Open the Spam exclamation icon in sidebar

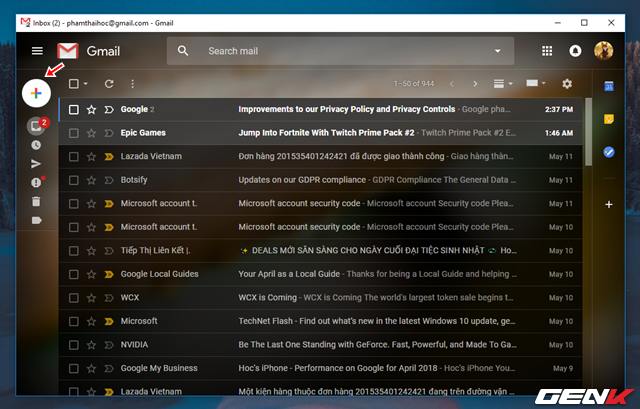pos(36,182)
